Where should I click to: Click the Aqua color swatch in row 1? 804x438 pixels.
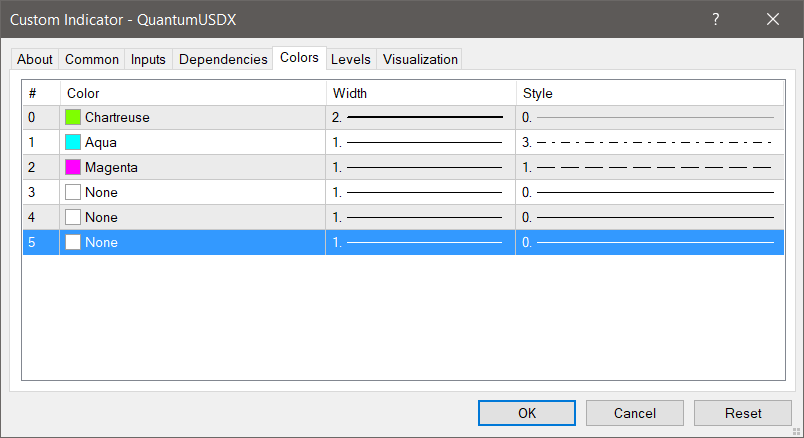click(73, 142)
